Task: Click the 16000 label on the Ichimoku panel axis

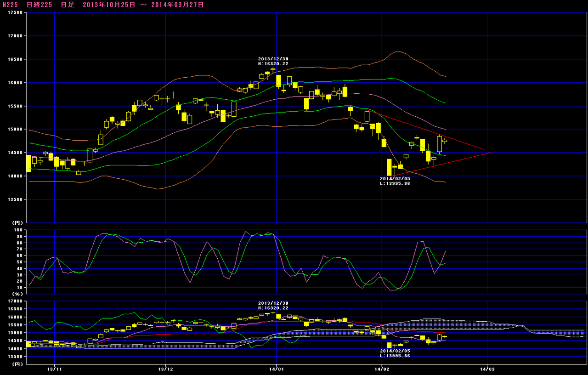Action: [x=15, y=317]
